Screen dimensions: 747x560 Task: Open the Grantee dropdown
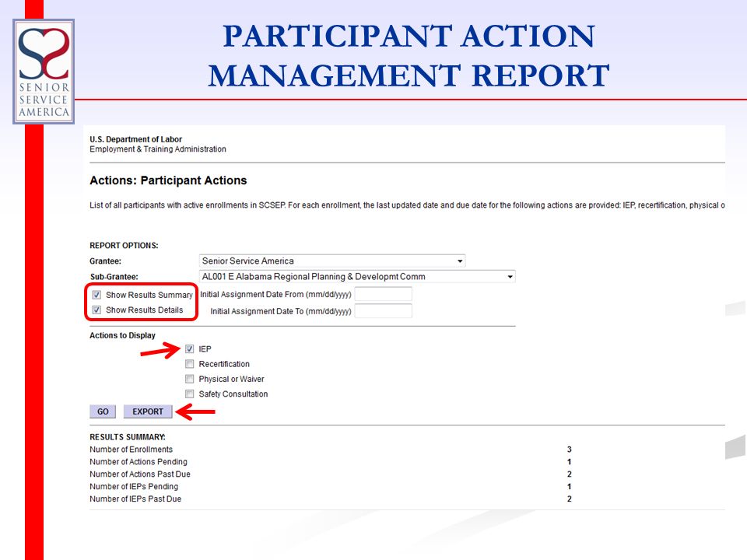[332, 261]
